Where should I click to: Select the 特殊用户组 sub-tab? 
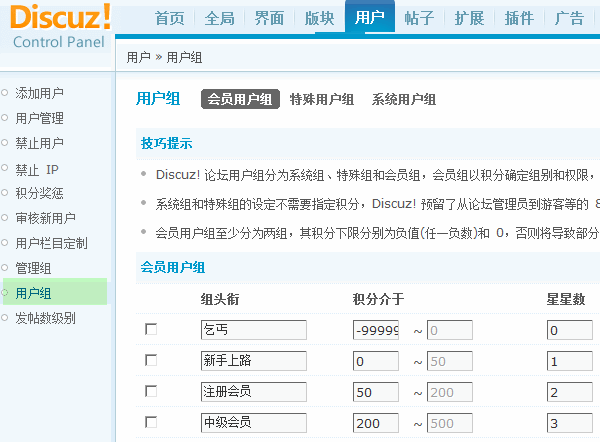point(321,99)
